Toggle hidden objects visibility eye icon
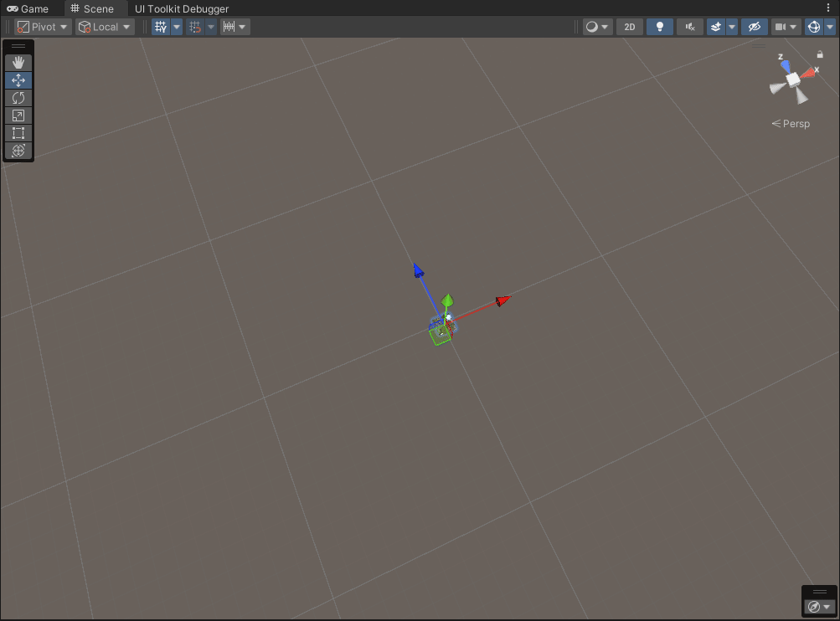Viewport: 840px width, 621px height. (x=755, y=27)
